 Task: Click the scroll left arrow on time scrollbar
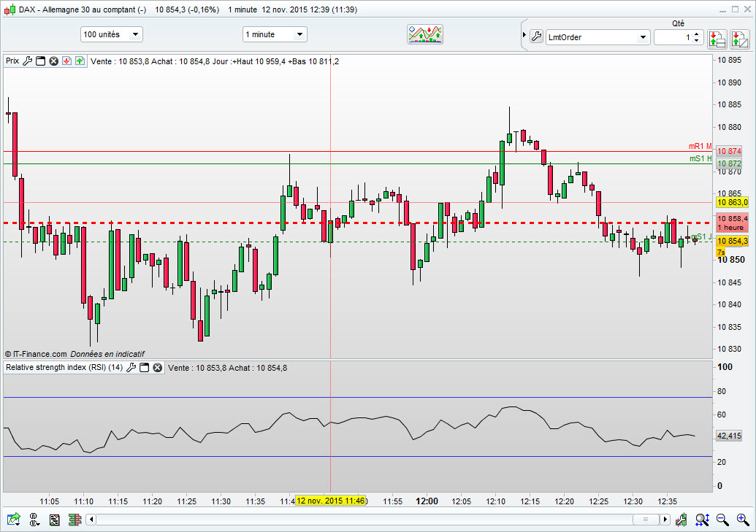click(x=91, y=520)
